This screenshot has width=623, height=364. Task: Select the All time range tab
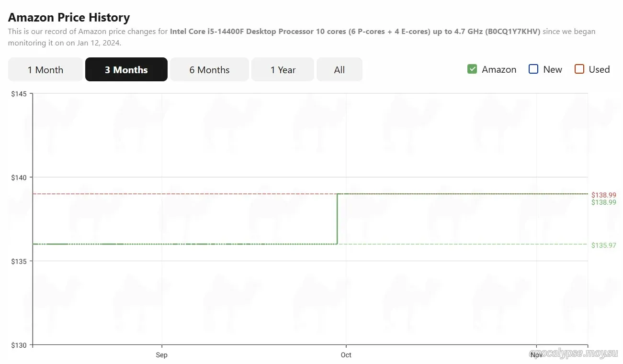coord(340,70)
